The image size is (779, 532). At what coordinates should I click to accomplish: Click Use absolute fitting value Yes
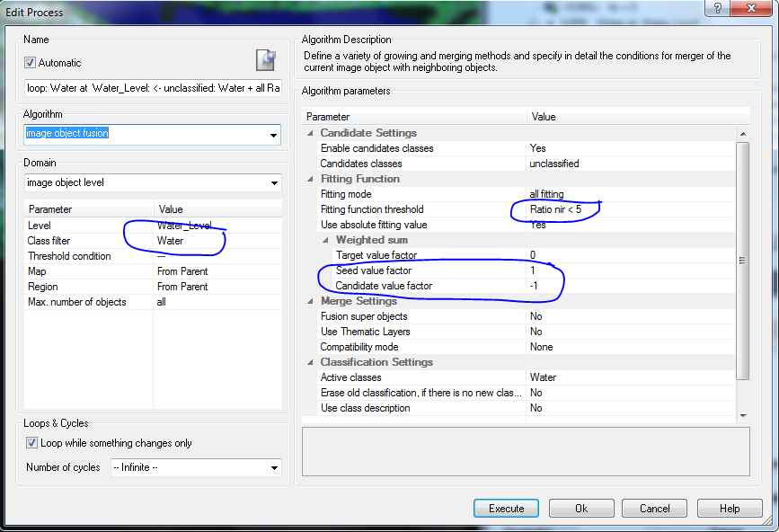click(631, 225)
